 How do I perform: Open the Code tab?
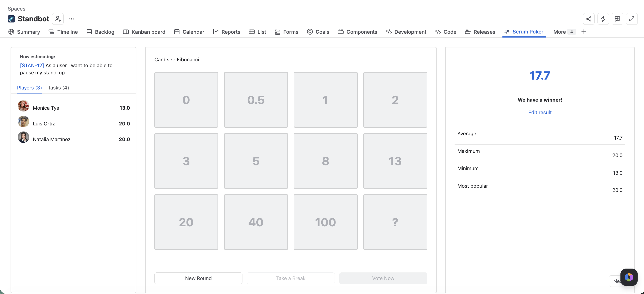[446, 32]
